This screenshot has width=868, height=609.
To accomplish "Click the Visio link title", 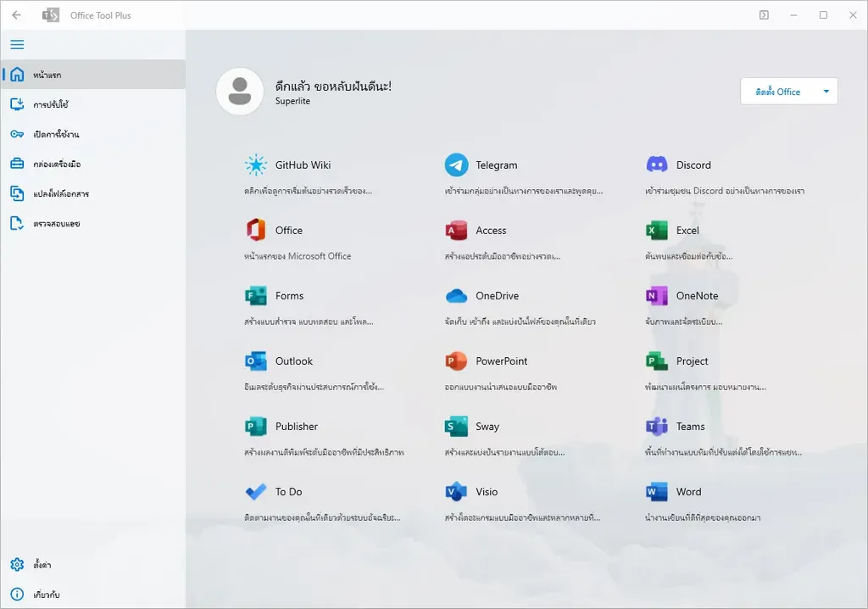I will [x=487, y=492].
